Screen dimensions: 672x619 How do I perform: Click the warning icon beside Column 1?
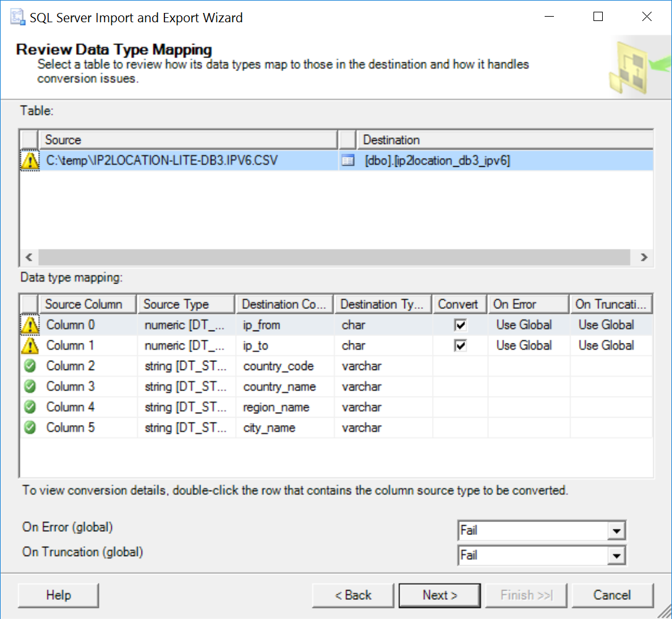tap(30, 345)
